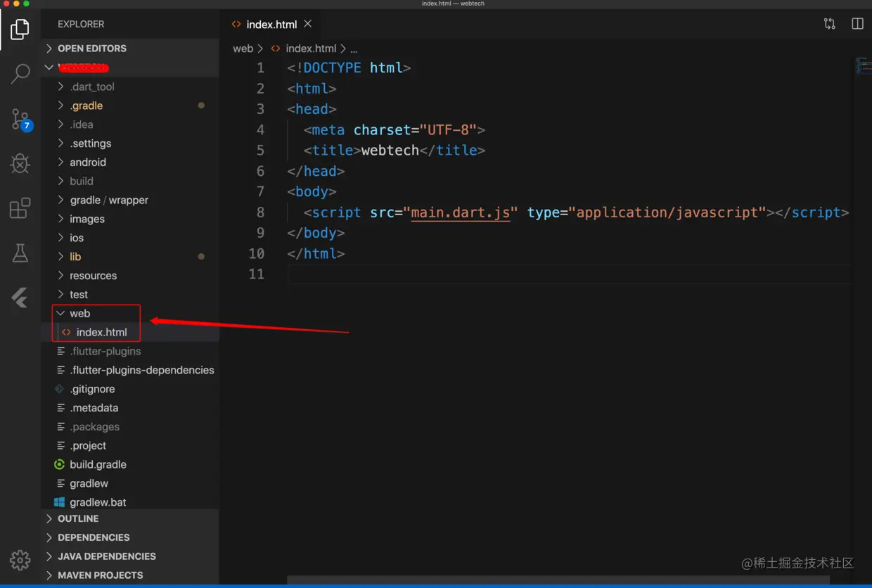Open the Search view in activity bar
The height and width of the screenshot is (588, 872).
(20, 73)
